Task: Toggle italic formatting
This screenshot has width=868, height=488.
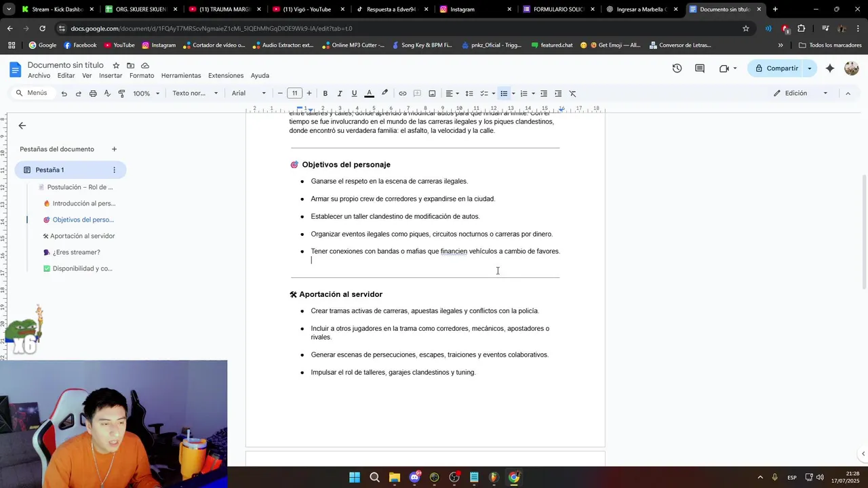Action: pyautogui.click(x=339, y=94)
